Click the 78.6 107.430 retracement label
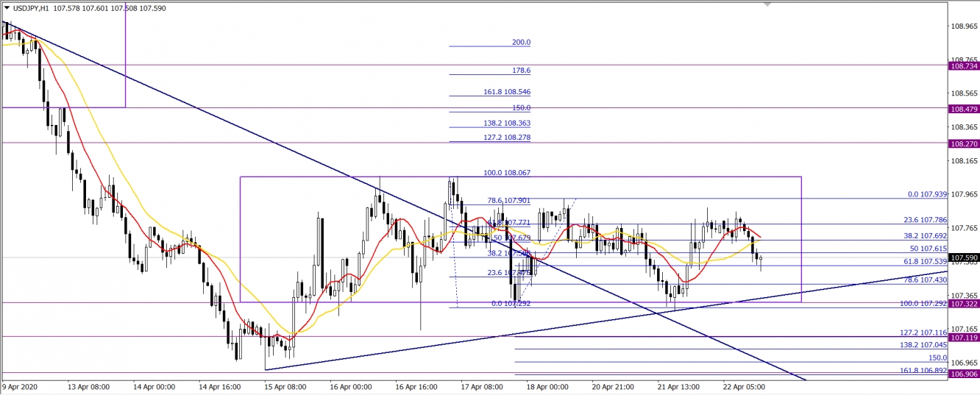 click(x=925, y=280)
